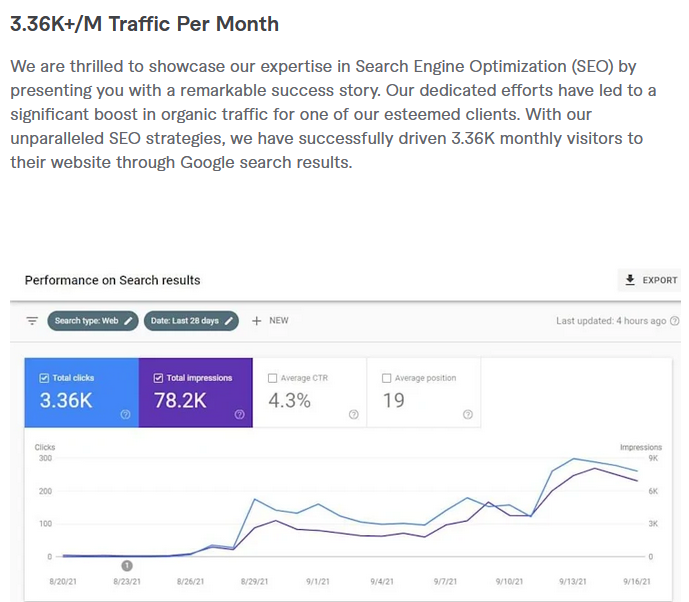This screenshot has height=602, width=689.
Task: Click the 4.3% Average CTR value
Action: pyautogui.click(x=289, y=401)
